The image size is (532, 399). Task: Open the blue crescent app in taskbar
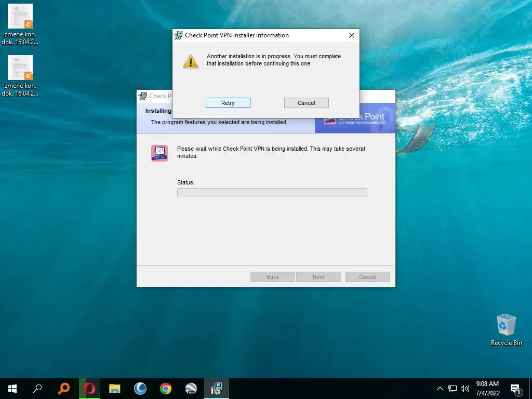(x=140, y=389)
